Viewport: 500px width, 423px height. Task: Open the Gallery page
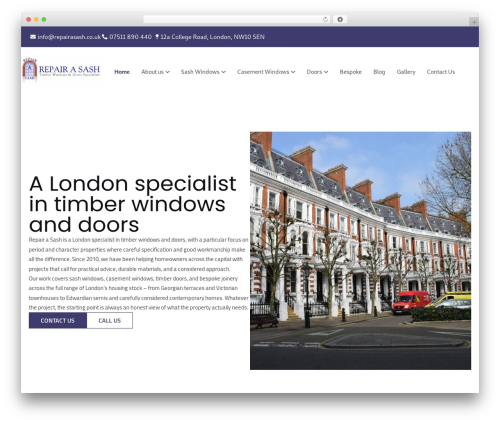point(406,72)
